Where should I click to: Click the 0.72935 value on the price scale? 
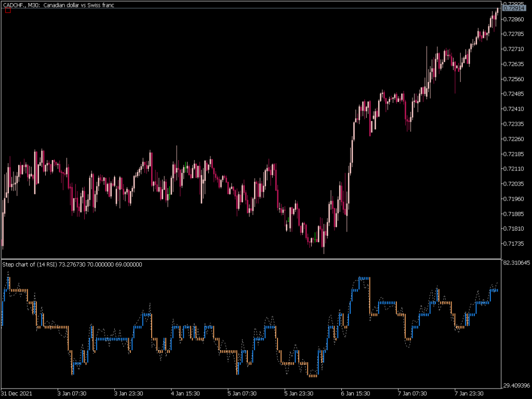516,4
